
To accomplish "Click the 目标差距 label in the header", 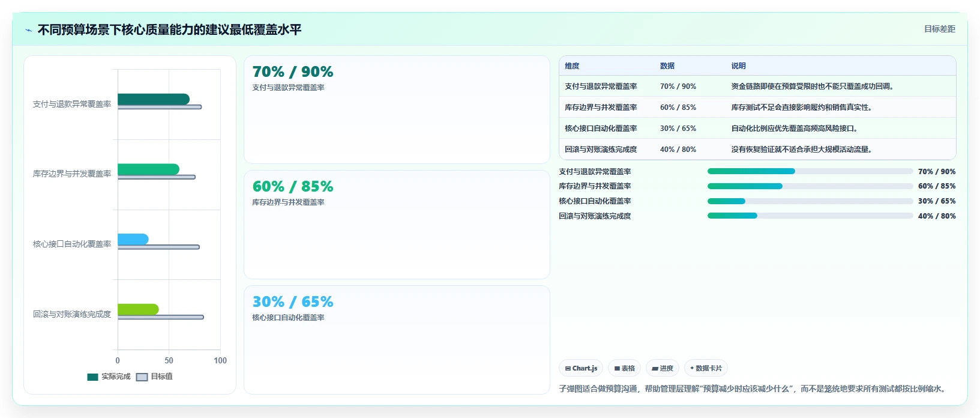I will 939,29.
